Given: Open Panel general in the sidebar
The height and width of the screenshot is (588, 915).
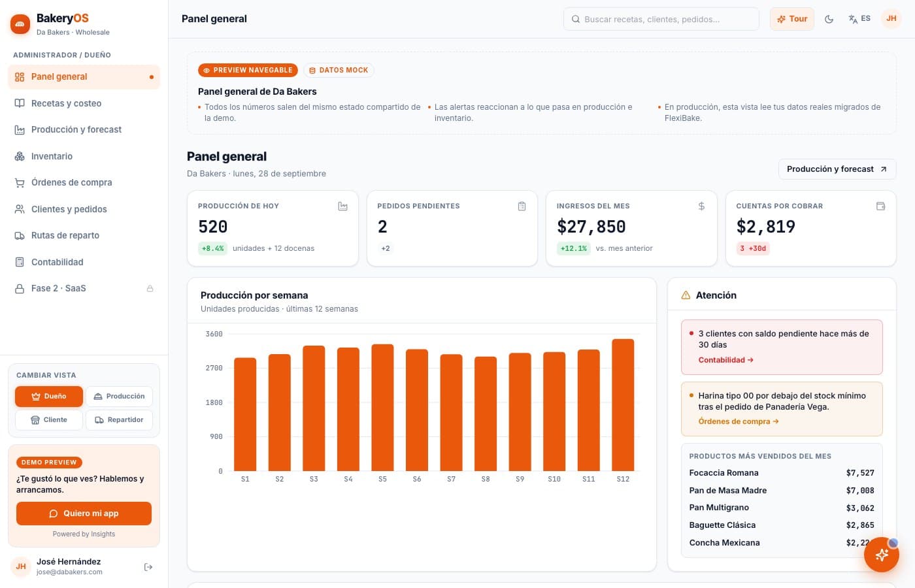Looking at the screenshot, I should [x=84, y=77].
